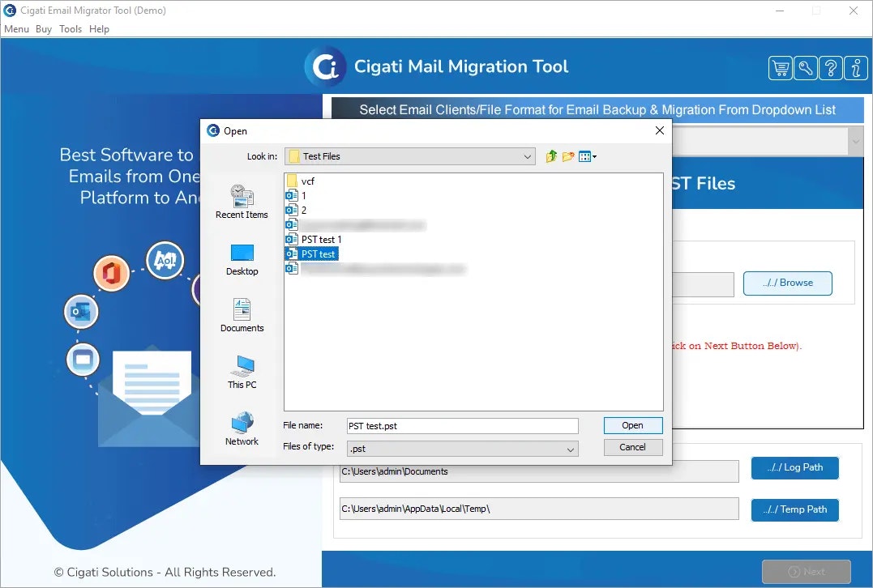Expand the email client dropdown arrow
The image size is (873, 588).
click(x=856, y=141)
